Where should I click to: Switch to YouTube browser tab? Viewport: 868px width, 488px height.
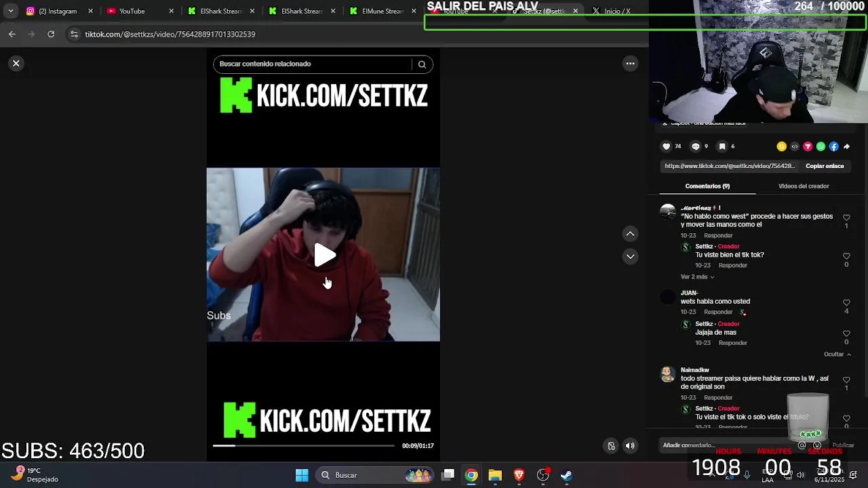[x=140, y=12]
